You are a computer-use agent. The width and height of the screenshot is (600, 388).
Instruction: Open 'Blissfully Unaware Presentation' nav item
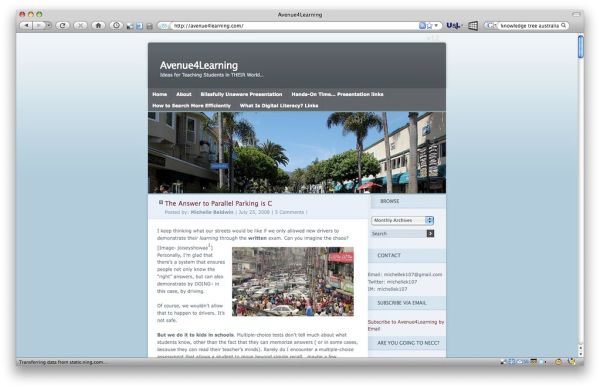coord(241,94)
